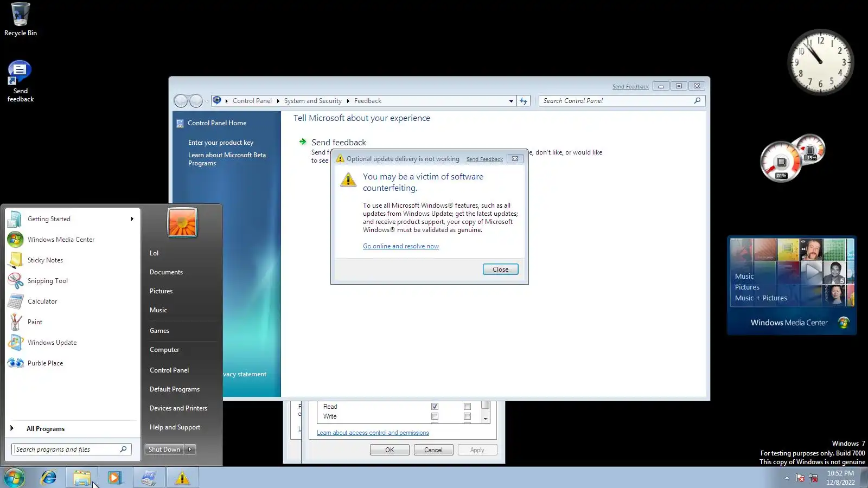Open Pictures from the Start menu
This screenshot has height=488, width=868.
(161, 291)
